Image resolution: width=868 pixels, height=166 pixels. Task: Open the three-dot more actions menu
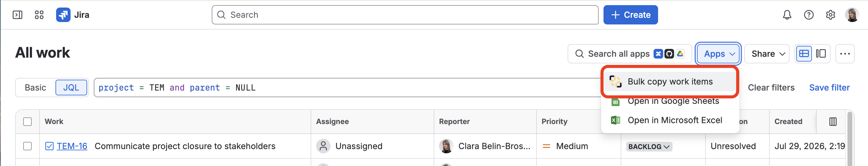coord(845,54)
